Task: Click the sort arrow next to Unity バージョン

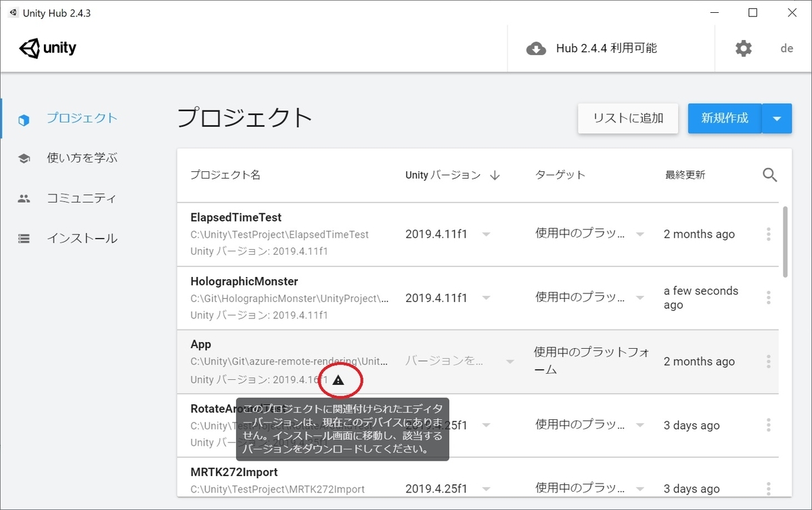Action: tap(495, 175)
